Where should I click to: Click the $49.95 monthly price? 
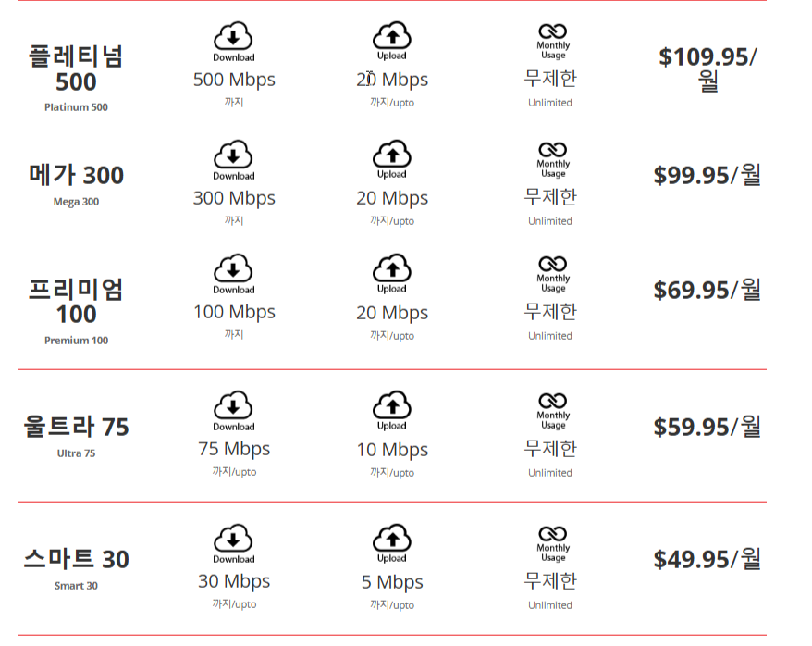(707, 559)
